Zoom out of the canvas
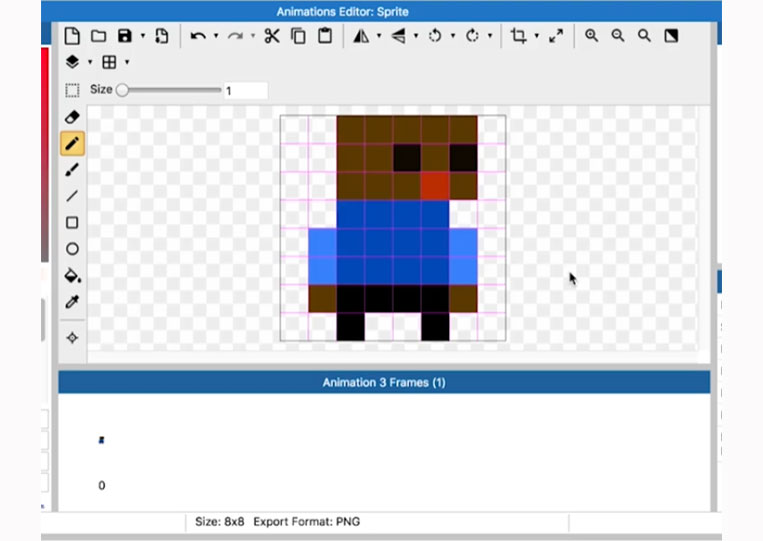The image size is (763, 541). 618,36
